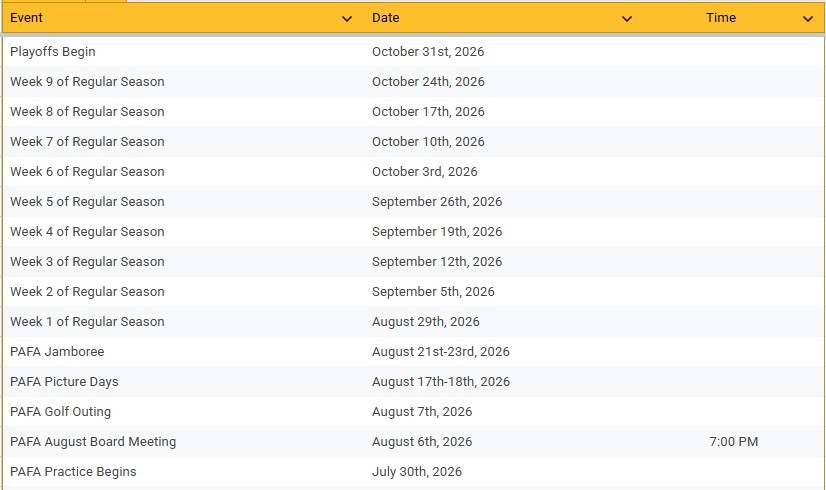This screenshot has height=490, width=826.
Task: Select the July 30th, 2026 date cell
Action: click(417, 472)
